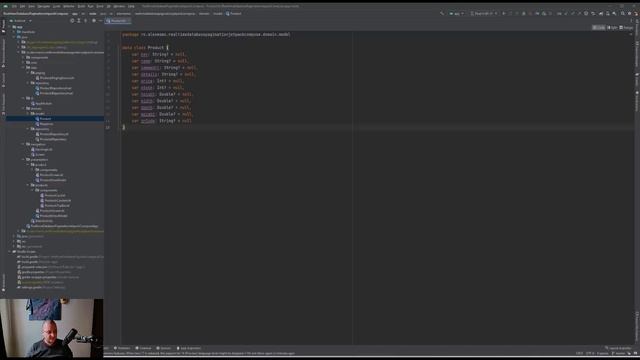Viewport: 640px width, 360px height.
Task: Switch the editor to Split view mode
Action: 612,27
